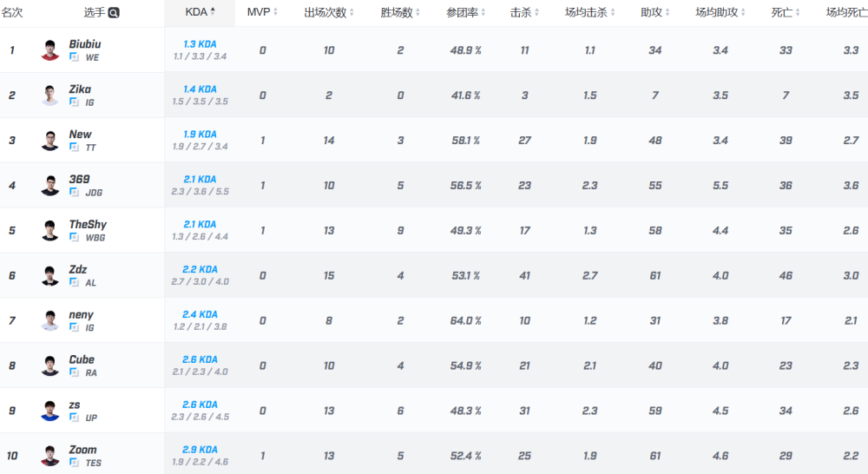Sort table by KDA column arrow
Image resolution: width=868 pixels, height=474 pixels.
213,11
